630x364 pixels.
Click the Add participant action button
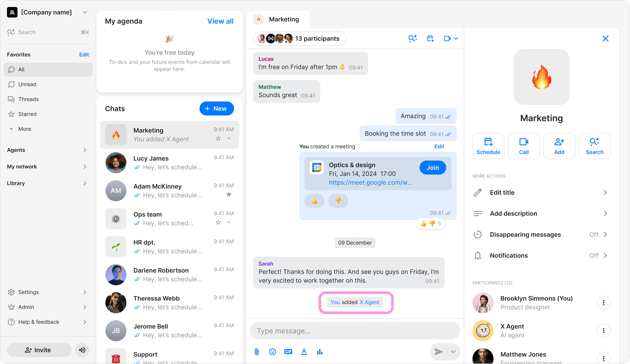pos(559,146)
